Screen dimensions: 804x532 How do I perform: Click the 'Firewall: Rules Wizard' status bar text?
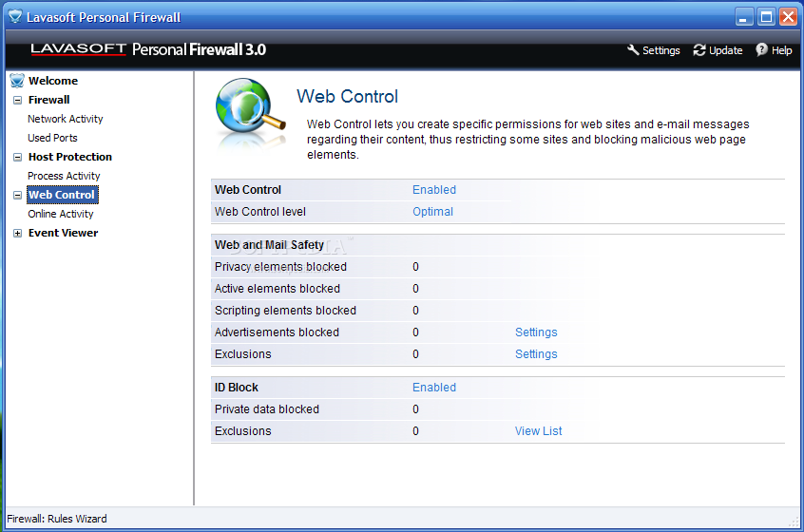point(57,519)
